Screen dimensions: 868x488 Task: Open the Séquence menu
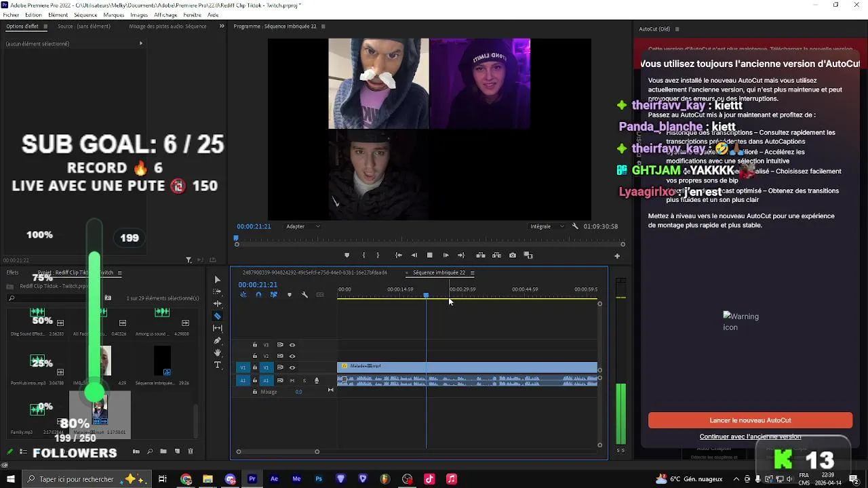click(85, 15)
